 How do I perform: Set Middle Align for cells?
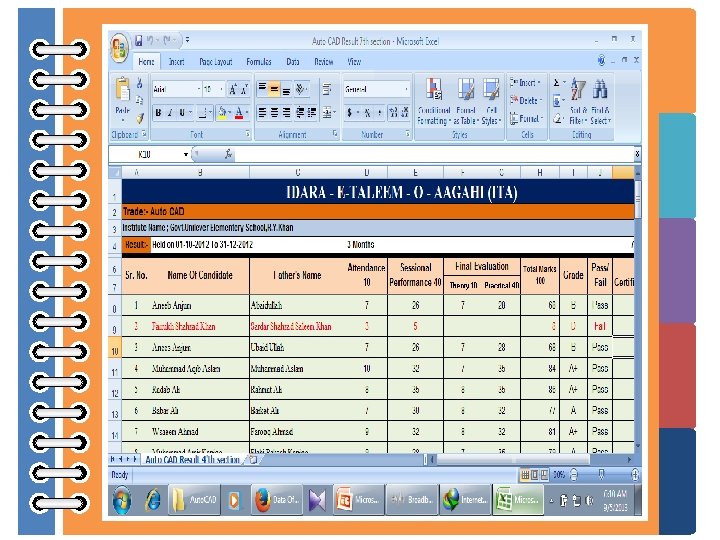[x=274, y=89]
